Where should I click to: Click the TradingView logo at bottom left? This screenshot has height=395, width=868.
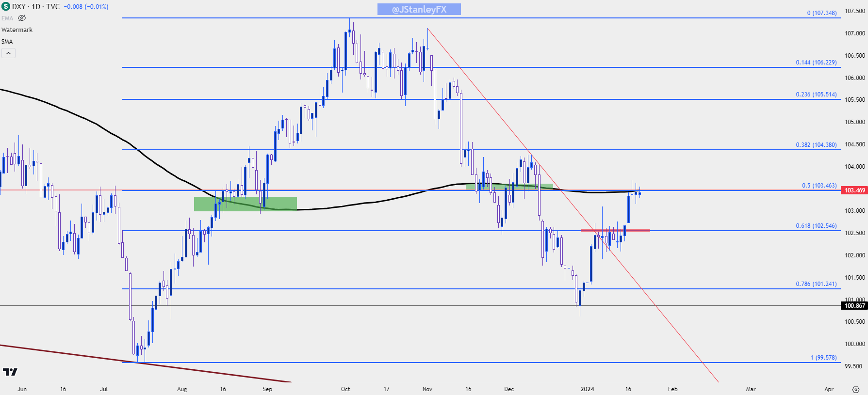point(10,372)
